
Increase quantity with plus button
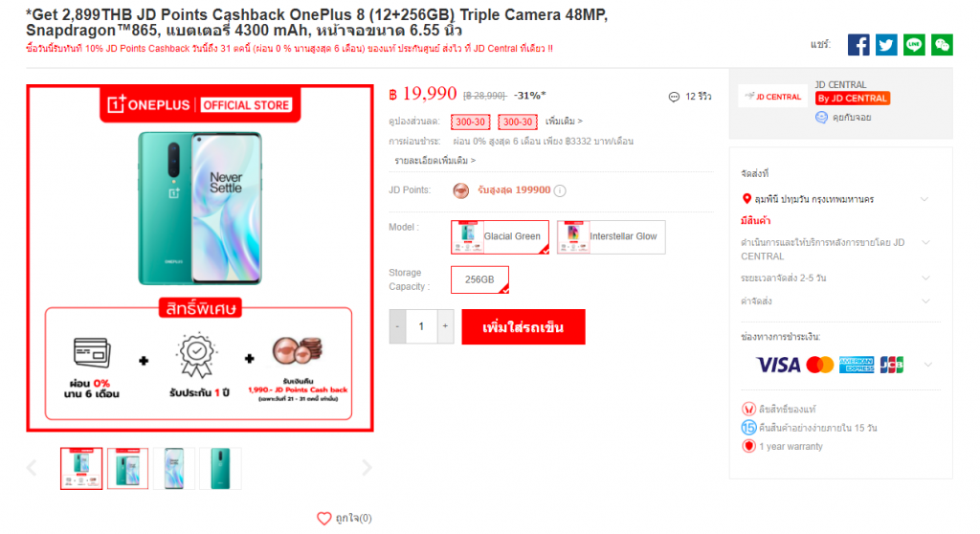click(x=445, y=326)
